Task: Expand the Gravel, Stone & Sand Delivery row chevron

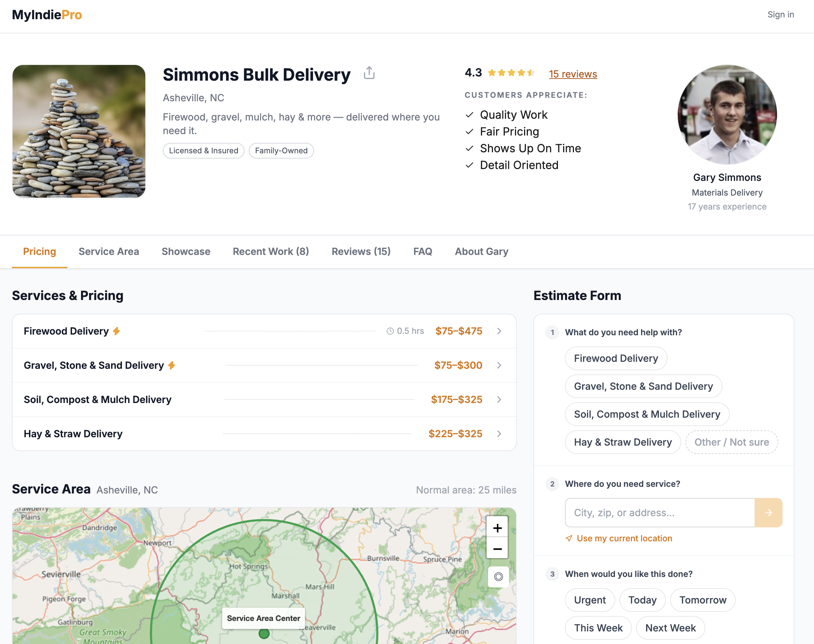Action: point(499,365)
